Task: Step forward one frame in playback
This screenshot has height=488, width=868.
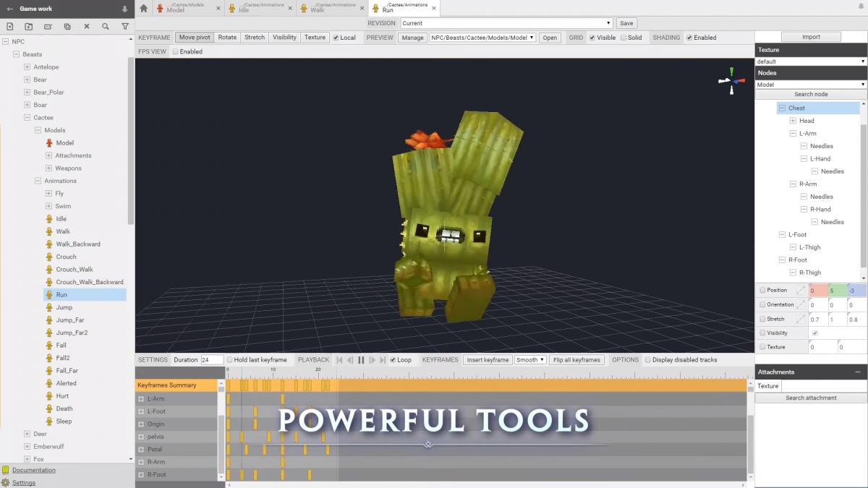Action: (372, 359)
